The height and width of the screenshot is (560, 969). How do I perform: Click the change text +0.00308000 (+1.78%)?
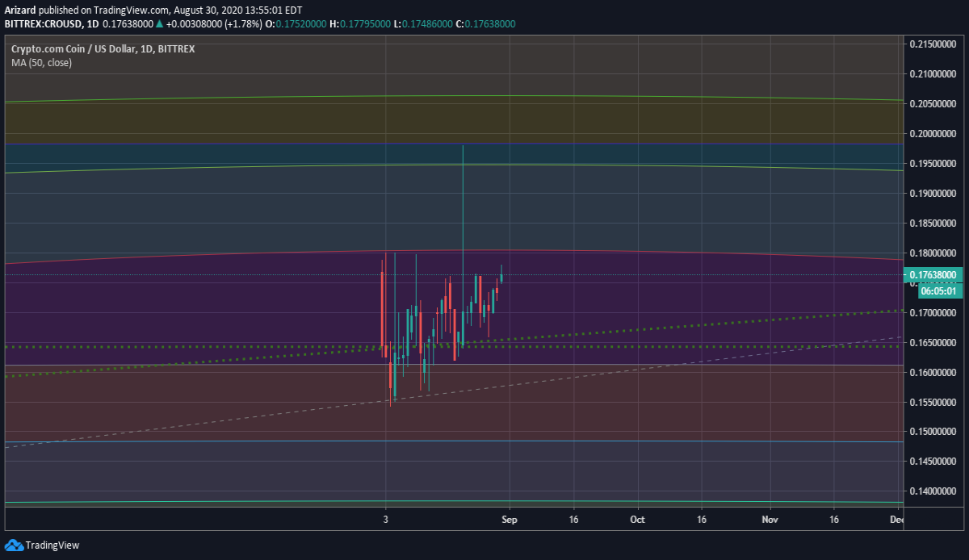[x=212, y=24]
